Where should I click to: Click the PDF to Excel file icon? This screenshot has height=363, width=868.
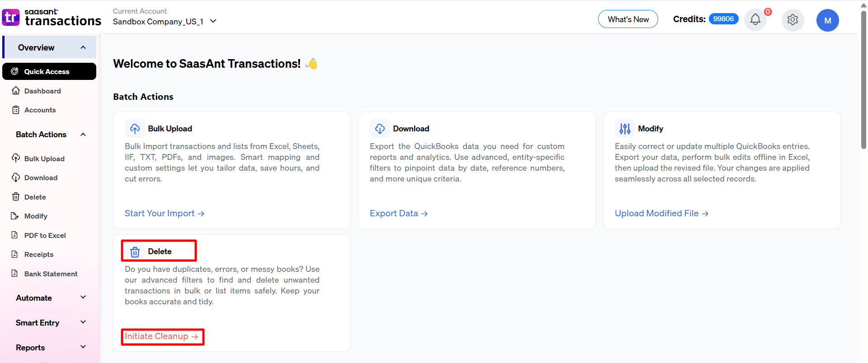[x=15, y=235]
